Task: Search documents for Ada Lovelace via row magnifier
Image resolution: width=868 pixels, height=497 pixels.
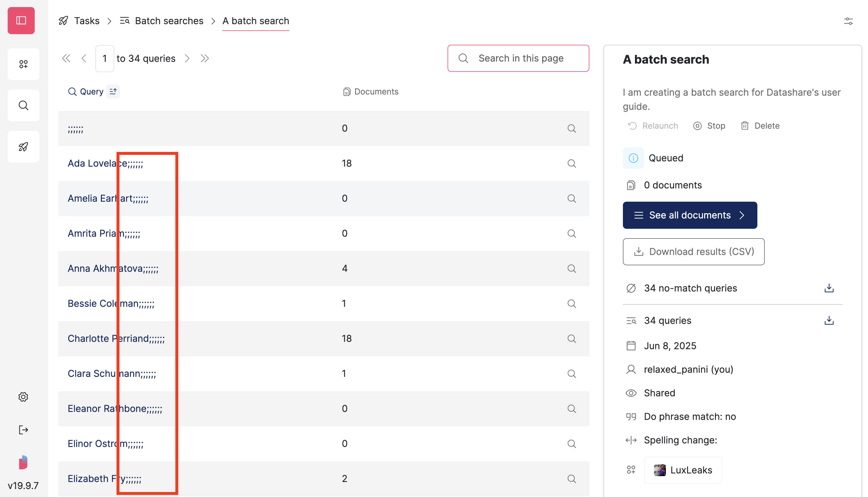Action: click(572, 163)
